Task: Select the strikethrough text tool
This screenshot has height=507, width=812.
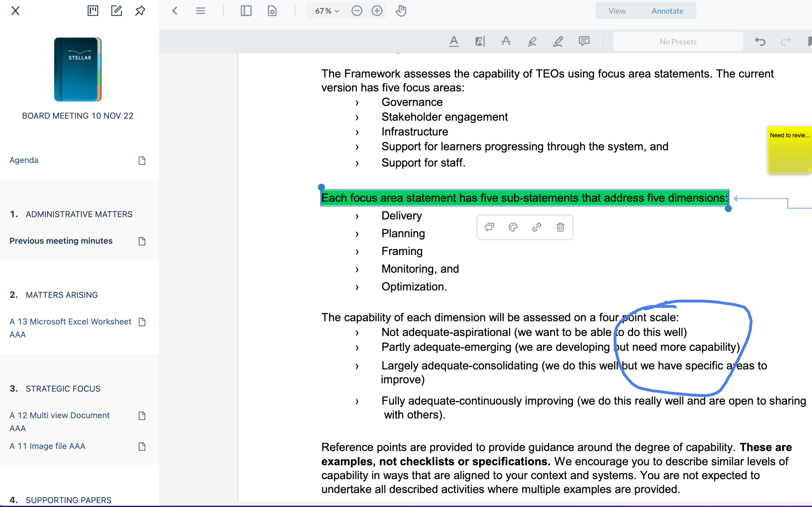Action: tap(506, 41)
